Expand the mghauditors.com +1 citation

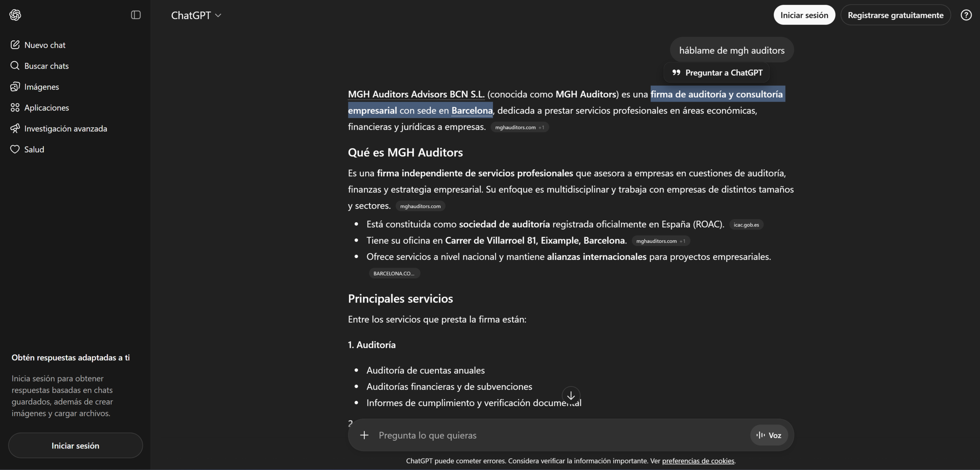coord(519,127)
